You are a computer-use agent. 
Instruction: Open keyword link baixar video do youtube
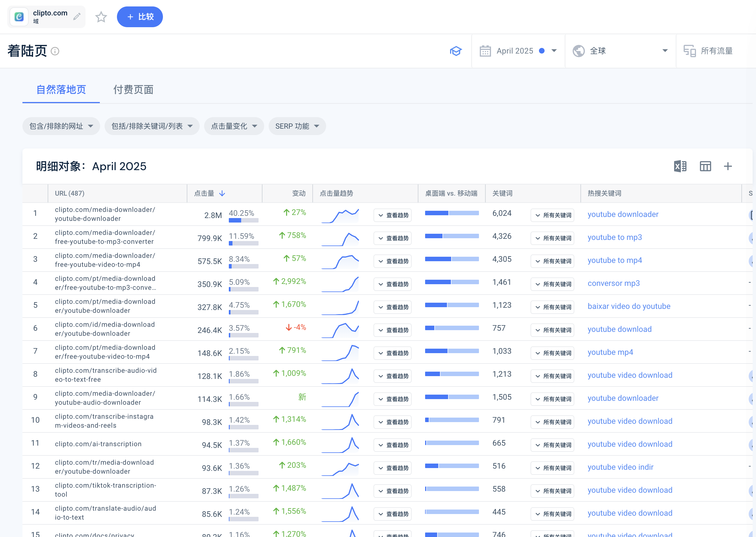[x=629, y=306]
